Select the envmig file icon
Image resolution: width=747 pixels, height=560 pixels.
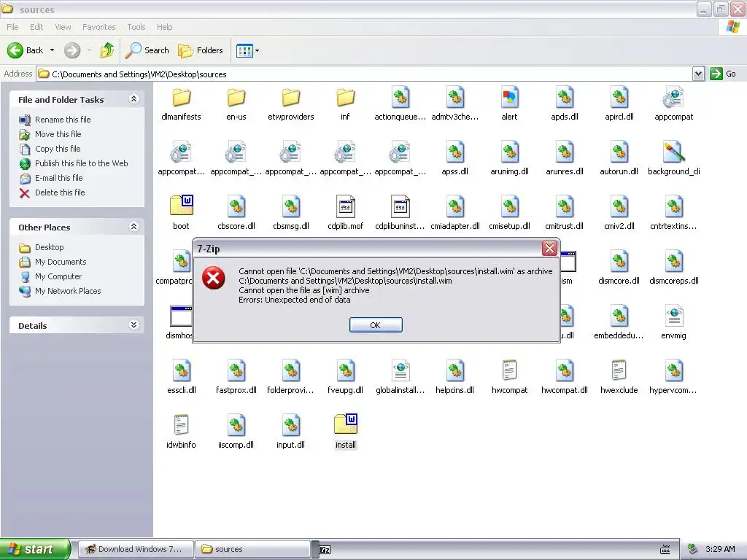[x=673, y=316]
